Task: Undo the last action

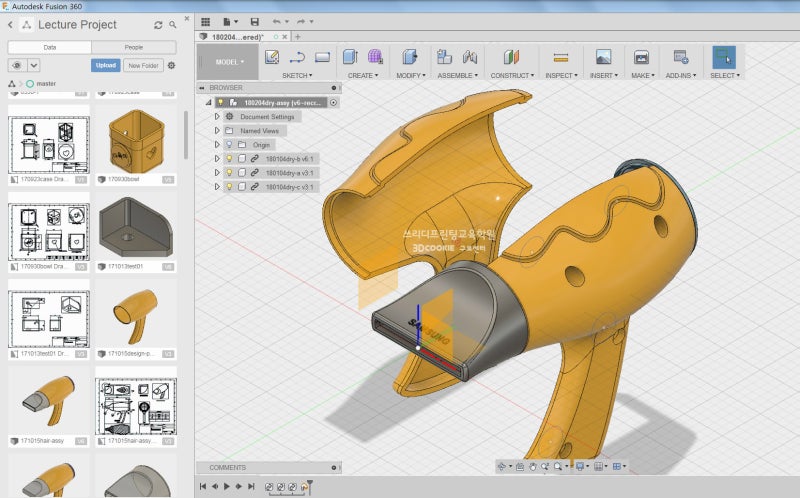Action: (x=277, y=21)
